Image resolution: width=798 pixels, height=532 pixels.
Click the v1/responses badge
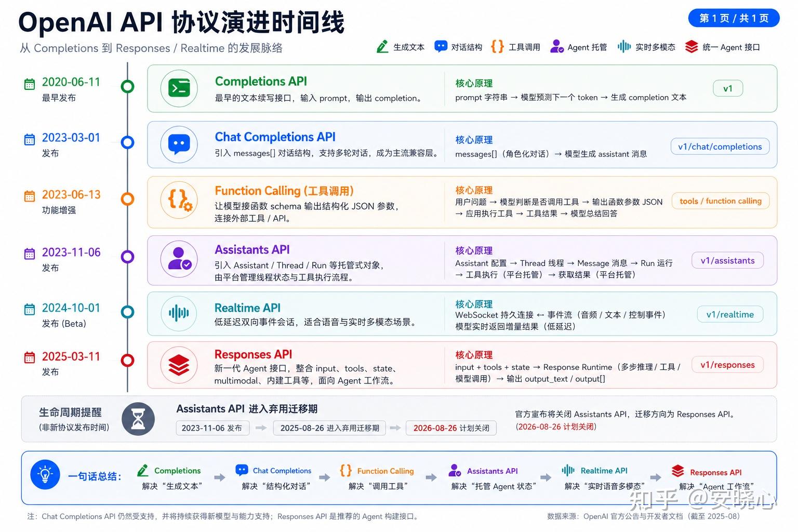[x=727, y=365]
